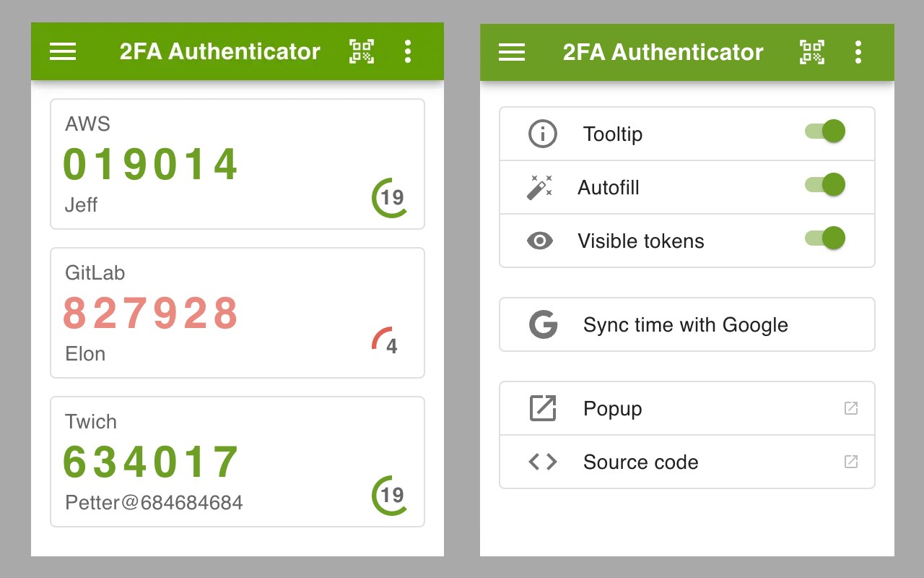Open hamburger menu in right panel
The height and width of the screenshot is (578, 924).
click(512, 52)
